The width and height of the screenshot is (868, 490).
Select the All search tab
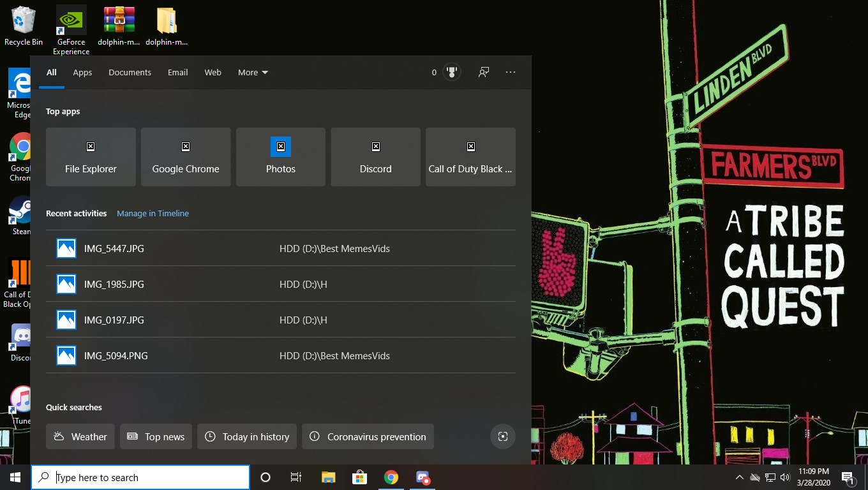(52, 72)
